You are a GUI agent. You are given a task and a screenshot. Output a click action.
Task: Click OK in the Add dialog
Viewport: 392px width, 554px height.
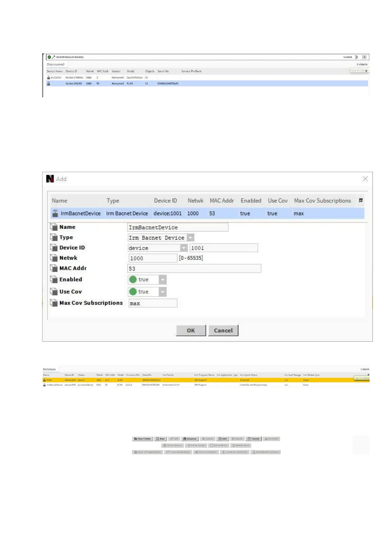[x=191, y=330]
